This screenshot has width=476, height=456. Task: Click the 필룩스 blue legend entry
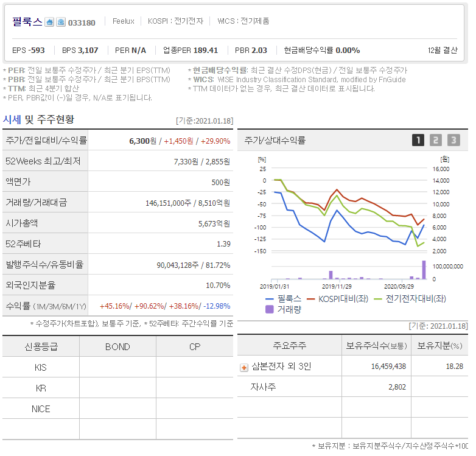283,299
